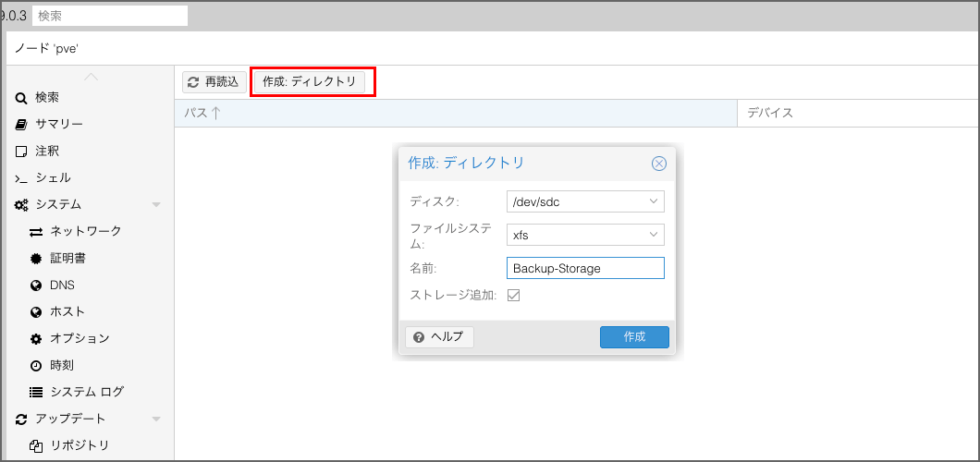Toggle the ストレージ追加 checkbox
980x462 pixels.
pos(514,296)
